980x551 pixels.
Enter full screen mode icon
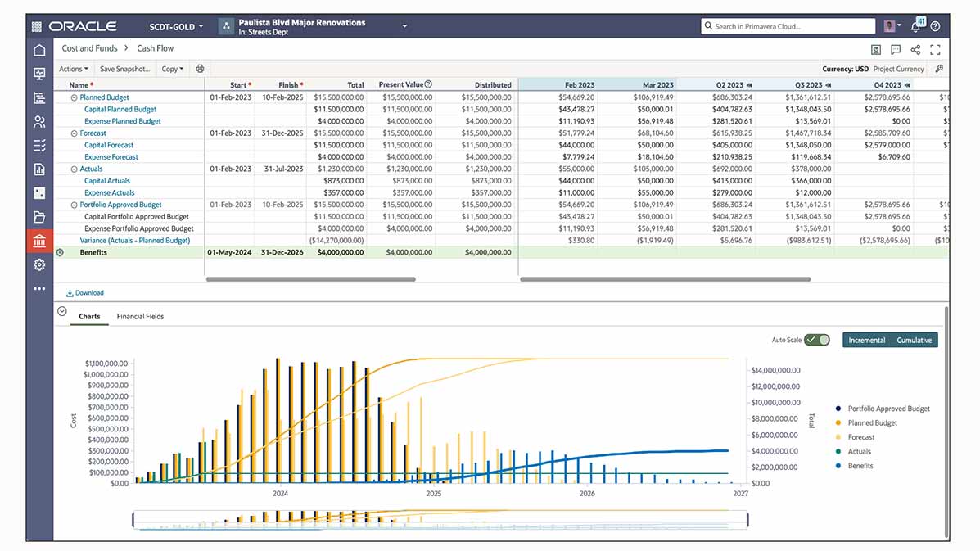pos(935,50)
